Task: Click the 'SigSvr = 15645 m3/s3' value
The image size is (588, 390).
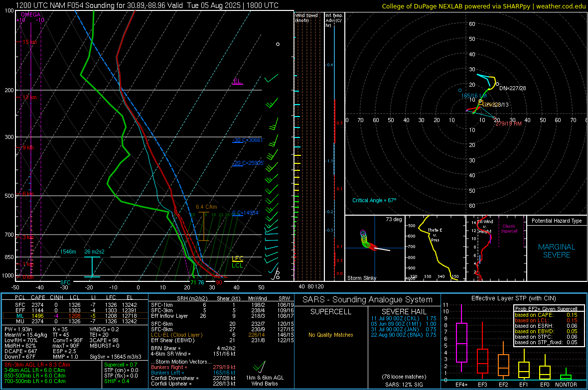Action: pos(116,357)
